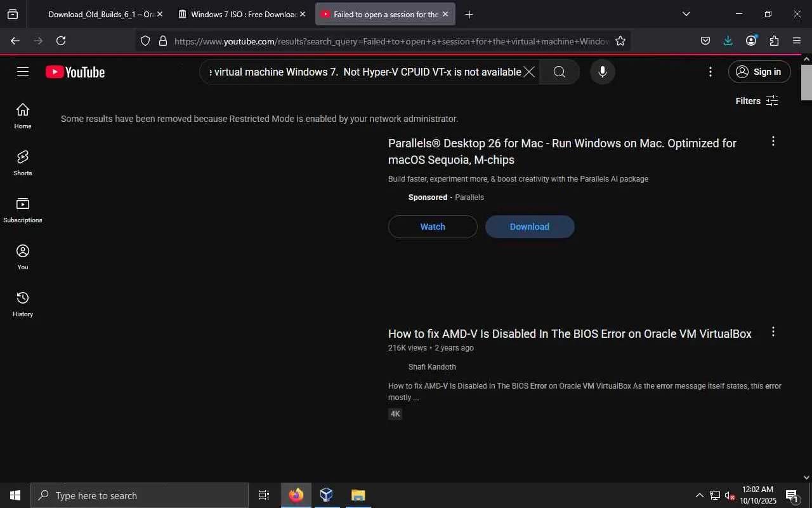Open the Firefox account menu

pyautogui.click(x=751, y=41)
